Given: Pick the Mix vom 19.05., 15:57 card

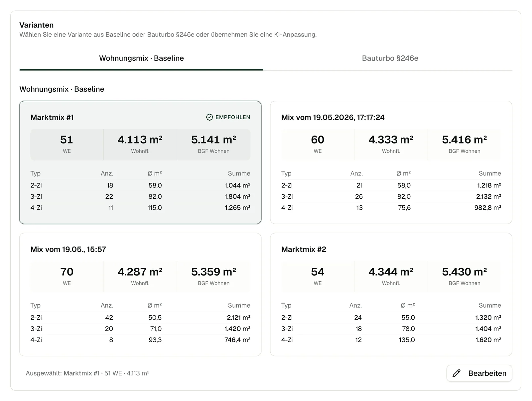Looking at the screenshot, I should [140, 294].
